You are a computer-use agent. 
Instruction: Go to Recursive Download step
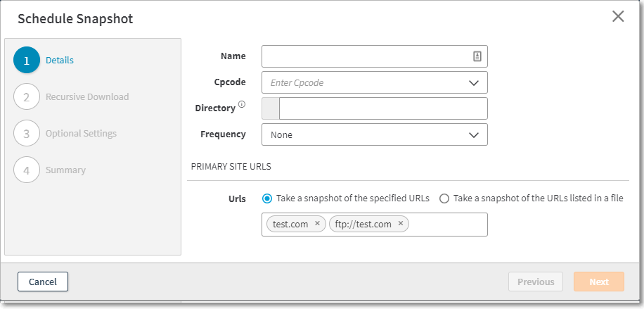point(87,97)
